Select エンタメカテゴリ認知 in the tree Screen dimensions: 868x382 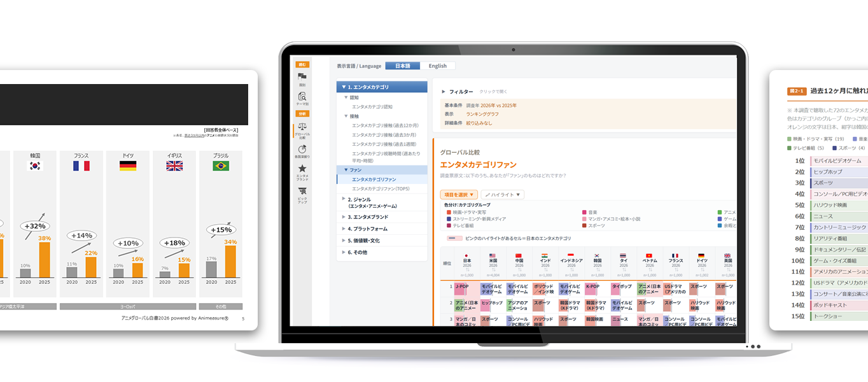[372, 107]
